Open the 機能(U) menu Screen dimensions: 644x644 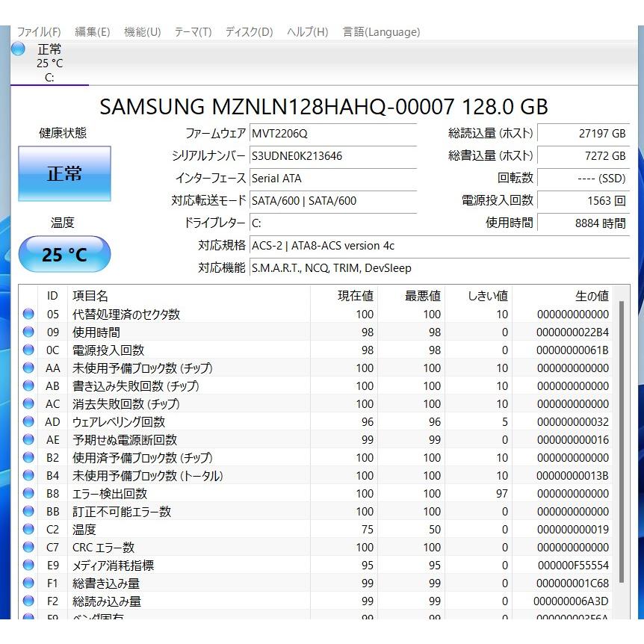(x=143, y=32)
